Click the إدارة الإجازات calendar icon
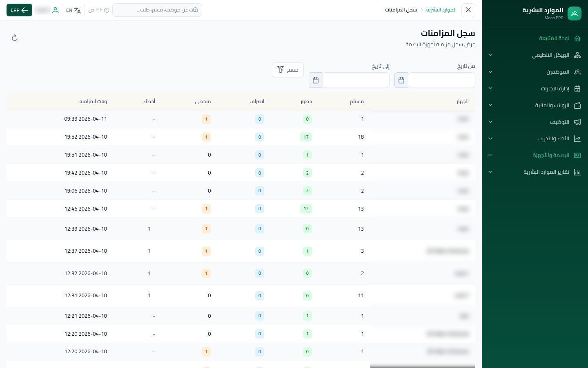 pyautogui.click(x=577, y=89)
